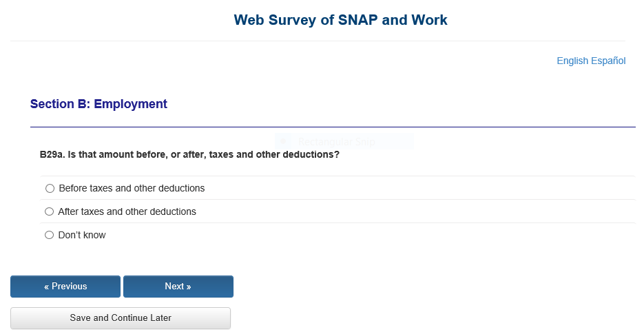
Task: Click the 'Web Survey of SNAP and Work' title
Action: [340, 20]
